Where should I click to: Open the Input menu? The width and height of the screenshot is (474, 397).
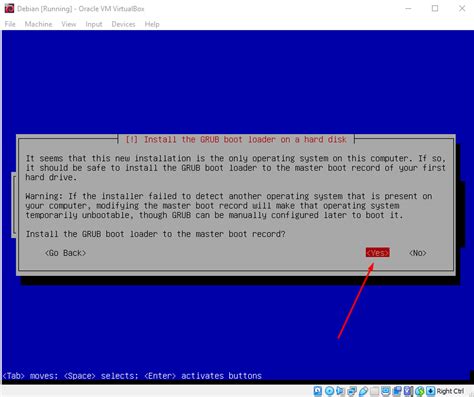pos(94,24)
